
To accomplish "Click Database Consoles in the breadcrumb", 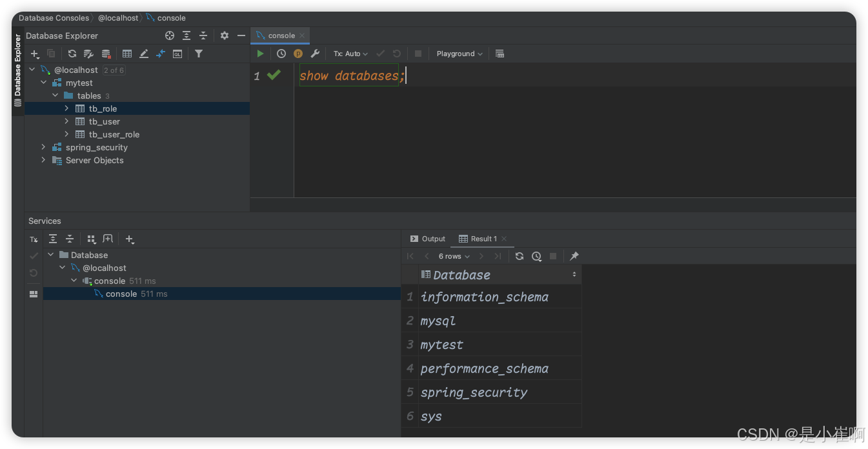I will (54, 18).
